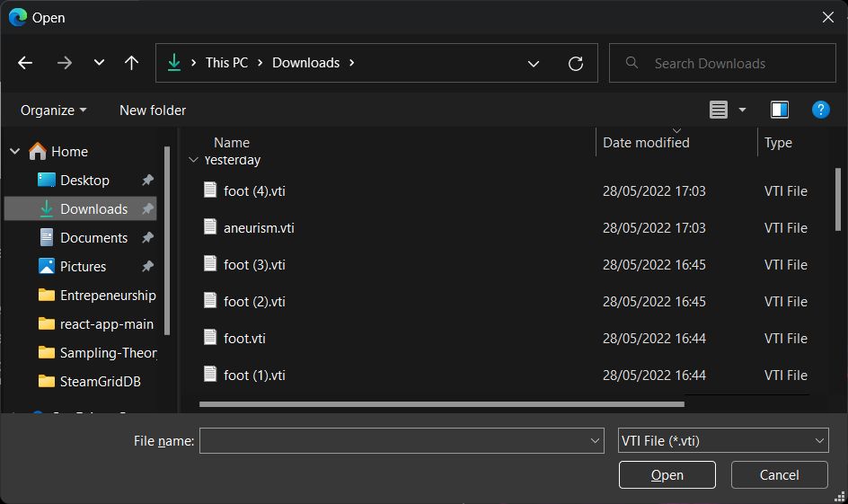Click the pin icon next to Downloads
Screen dimensions: 848x504
(x=147, y=208)
